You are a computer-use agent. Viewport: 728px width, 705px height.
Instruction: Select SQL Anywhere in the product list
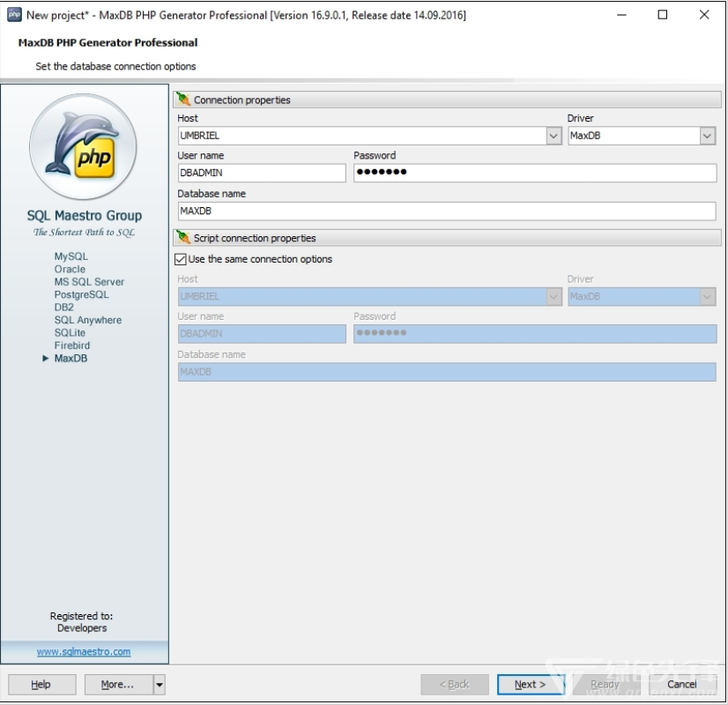click(88, 320)
